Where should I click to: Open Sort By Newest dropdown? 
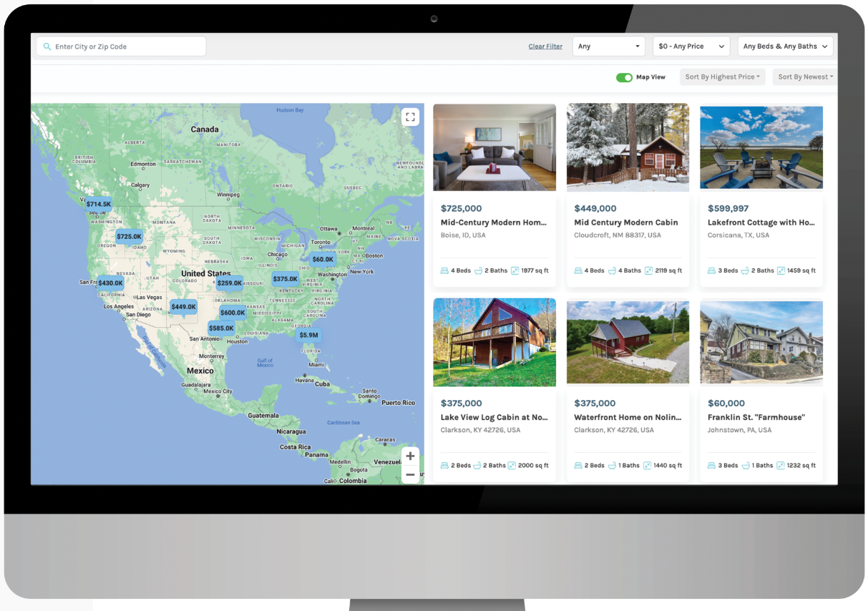pyautogui.click(x=805, y=77)
